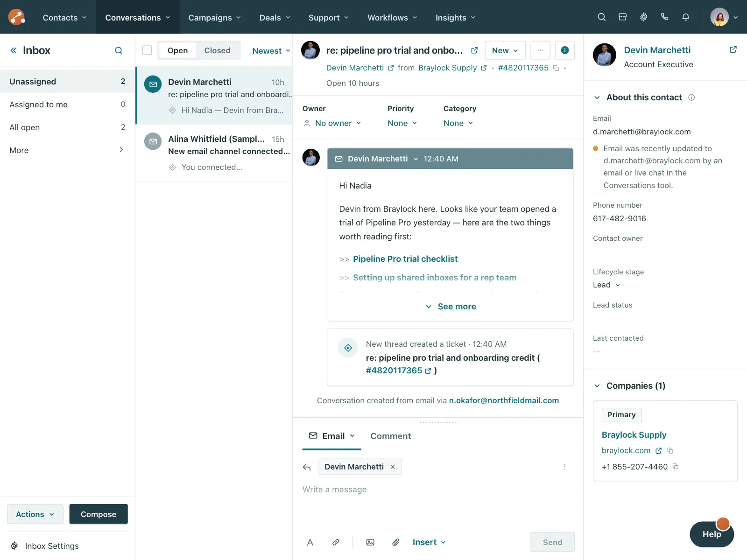Collapse About this contact section

click(x=597, y=98)
